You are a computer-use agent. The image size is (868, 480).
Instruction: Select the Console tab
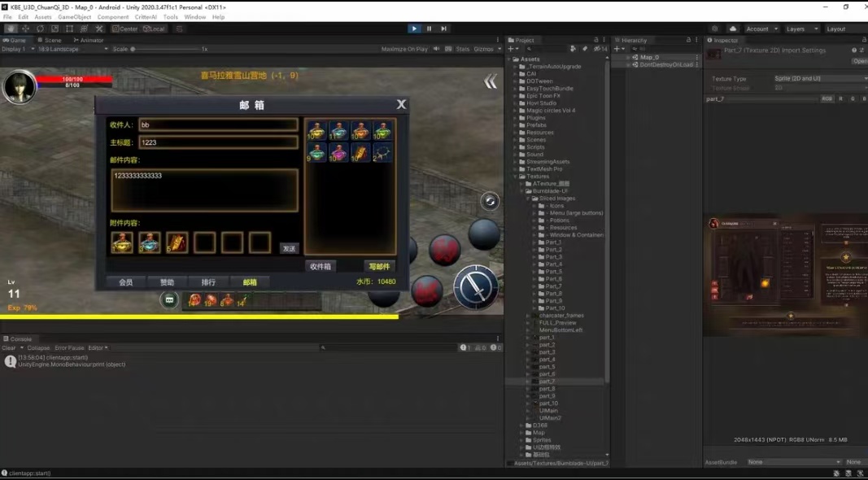17,339
